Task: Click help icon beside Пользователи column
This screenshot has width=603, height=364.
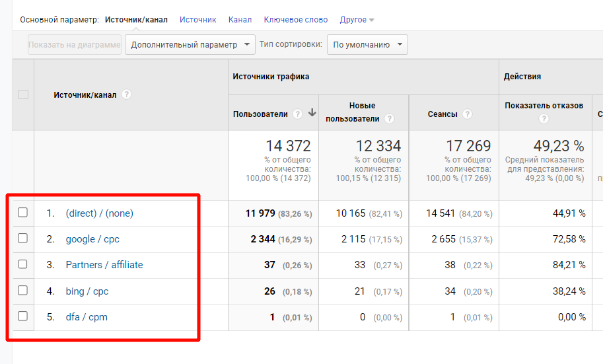Action: (297, 114)
